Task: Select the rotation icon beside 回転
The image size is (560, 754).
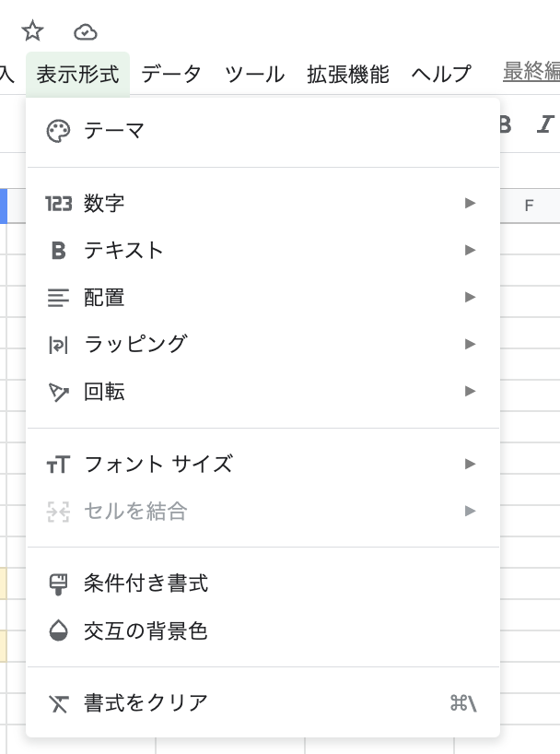Action: point(58,390)
